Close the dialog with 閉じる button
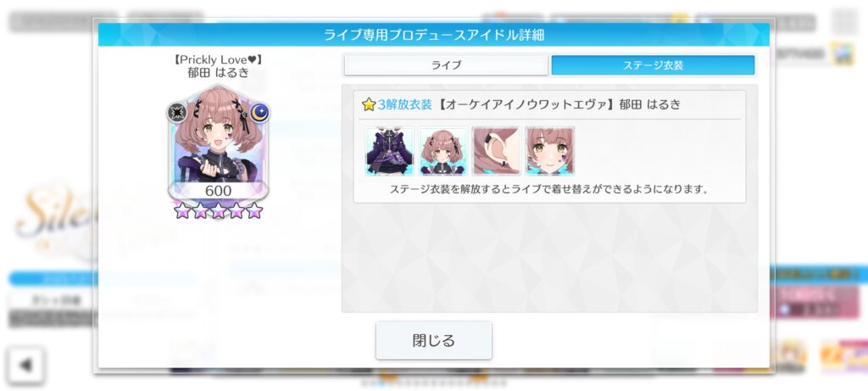868x391 pixels. (x=433, y=340)
